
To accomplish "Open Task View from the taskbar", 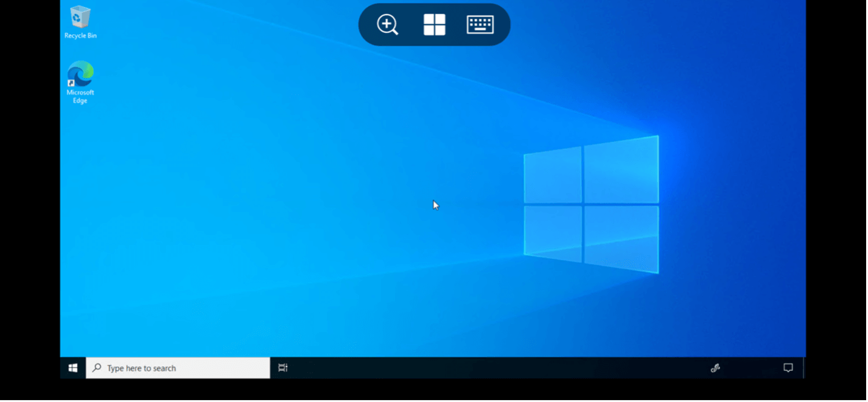I will 283,368.
